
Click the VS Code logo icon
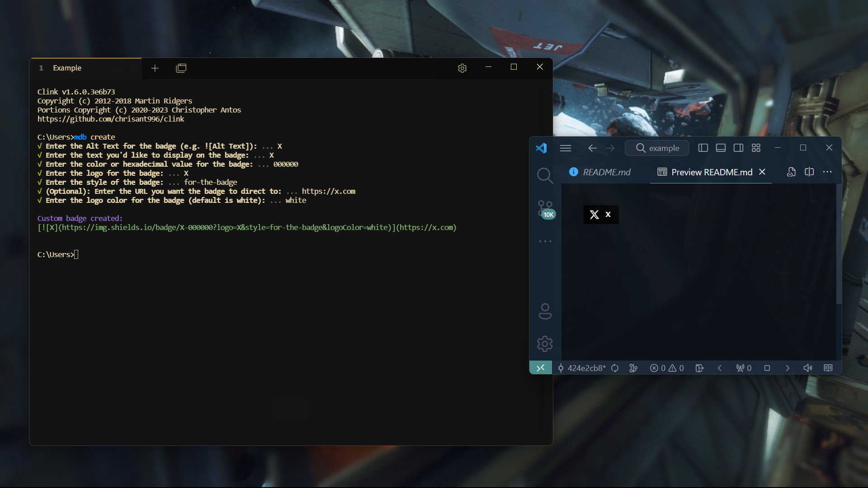pos(541,148)
